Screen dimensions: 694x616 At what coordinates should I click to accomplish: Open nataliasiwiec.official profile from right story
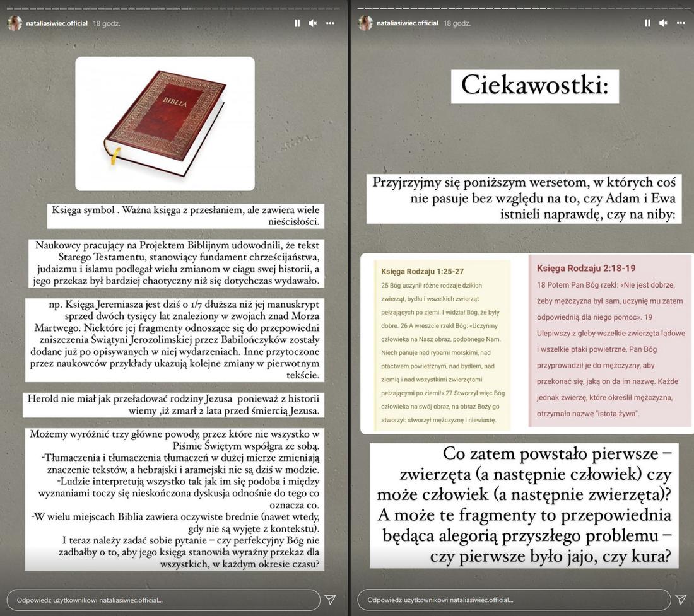(x=407, y=23)
